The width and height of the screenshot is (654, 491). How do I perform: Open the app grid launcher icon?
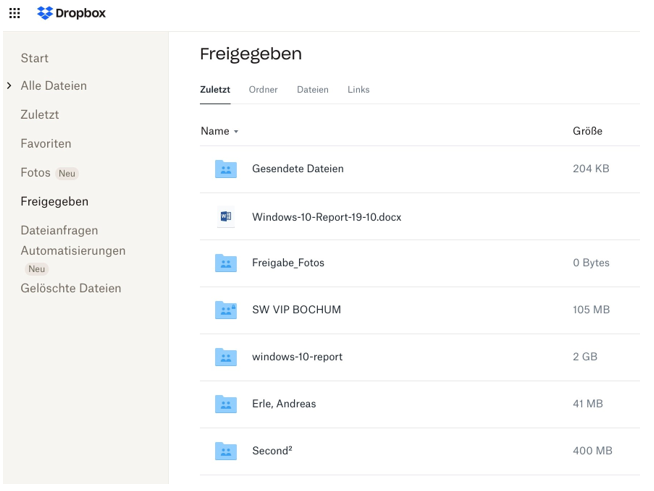click(14, 13)
